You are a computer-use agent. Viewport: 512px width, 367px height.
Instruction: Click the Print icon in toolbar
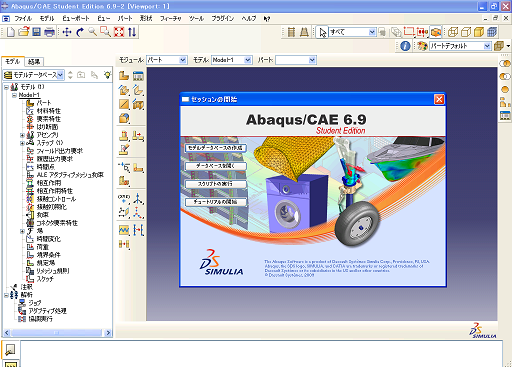[x=49, y=32]
